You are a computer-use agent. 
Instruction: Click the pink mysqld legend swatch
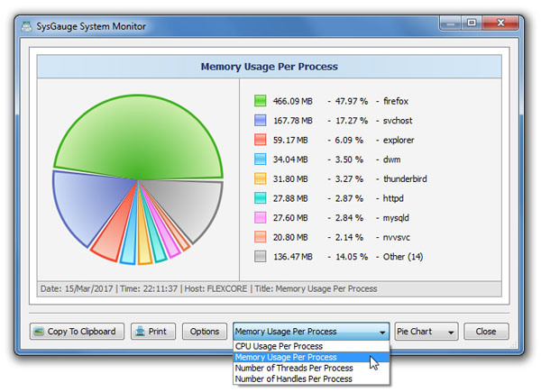tap(261, 218)
